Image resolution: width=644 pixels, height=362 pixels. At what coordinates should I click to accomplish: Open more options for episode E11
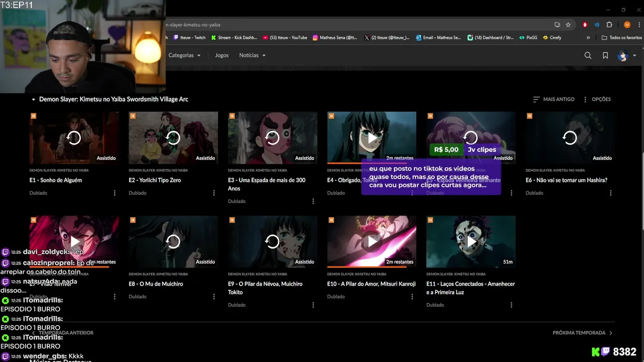pyautogui.click(x=511, y=305)
